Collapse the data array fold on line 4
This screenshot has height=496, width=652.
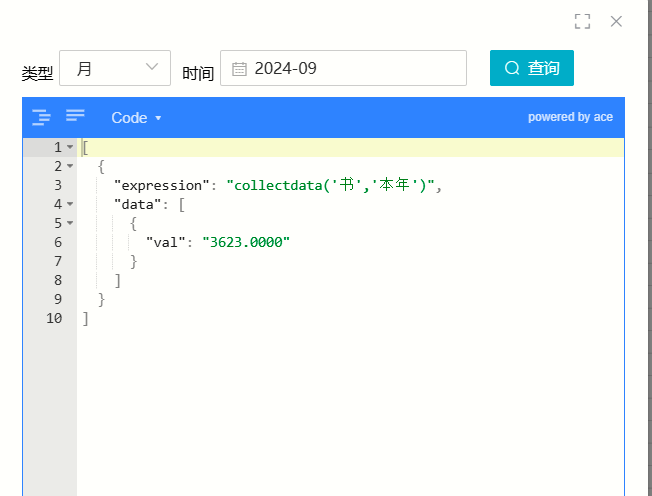(70, 204)
